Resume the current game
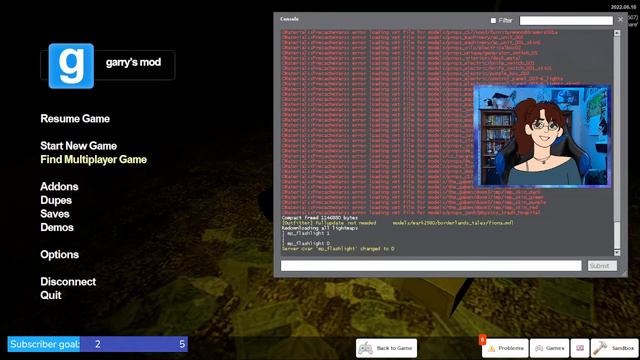This screenshot has width=640, height=360. [75, 119]
